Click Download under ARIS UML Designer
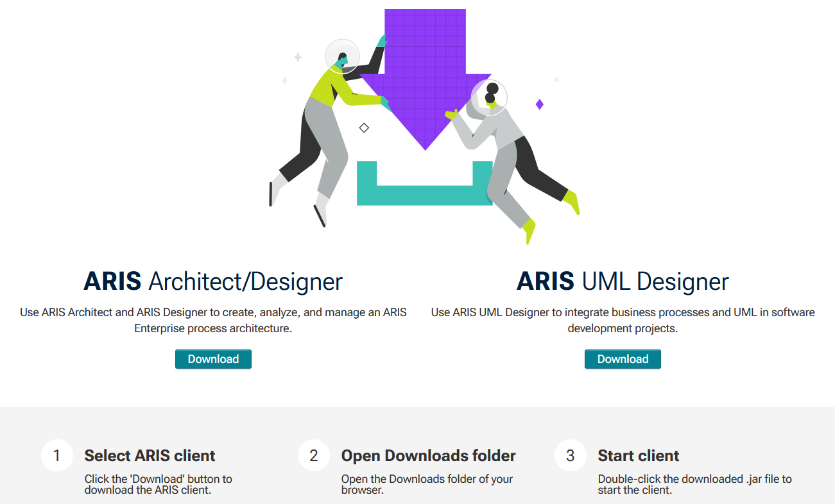This screenshot has width=835, height=504. click(623, 359)
